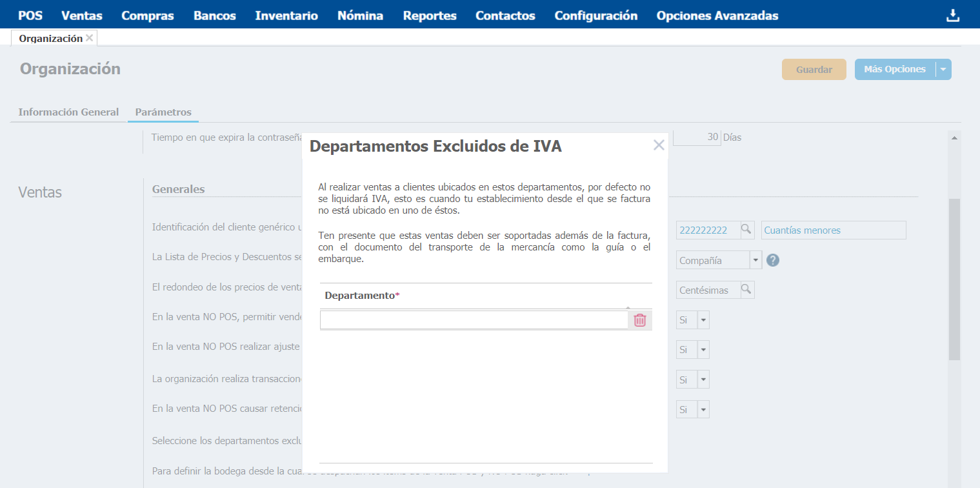The height and width of the screenshot is (488, 980).
Task: Switch to Información General tab
Action: point(68,112)
